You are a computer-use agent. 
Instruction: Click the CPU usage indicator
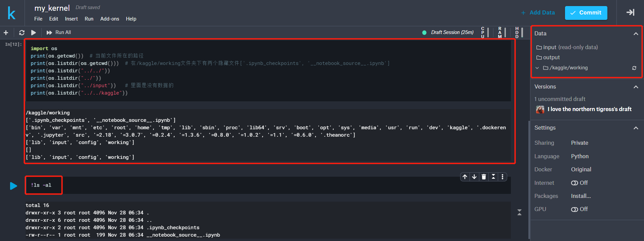click(485, 32)
